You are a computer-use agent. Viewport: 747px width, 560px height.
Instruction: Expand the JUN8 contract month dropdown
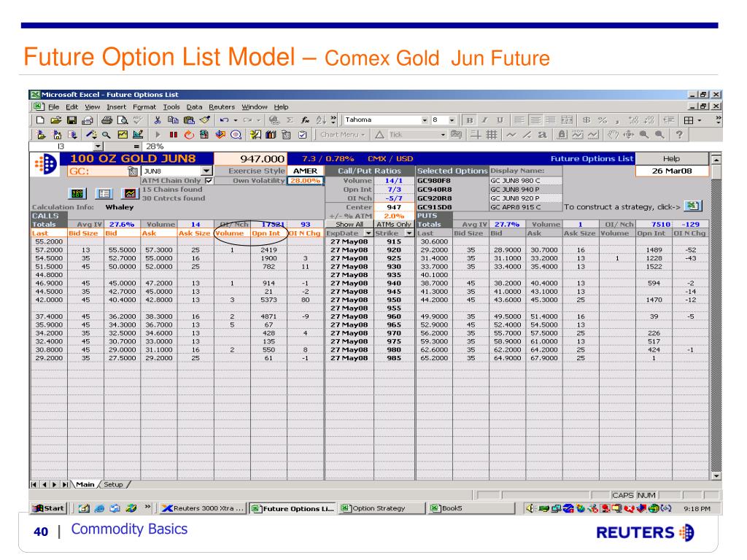206,171
